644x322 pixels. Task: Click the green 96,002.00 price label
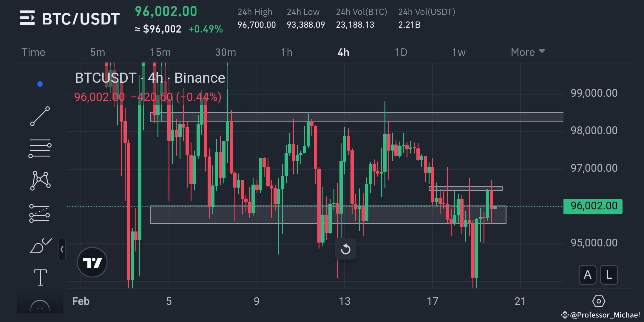pyautogui.click(x=593, y=206)
